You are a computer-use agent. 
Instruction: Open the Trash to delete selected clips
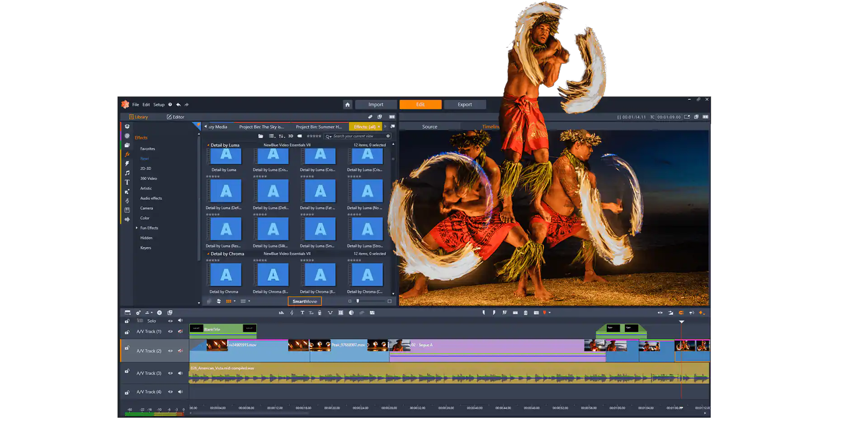(x=525, y=312)
